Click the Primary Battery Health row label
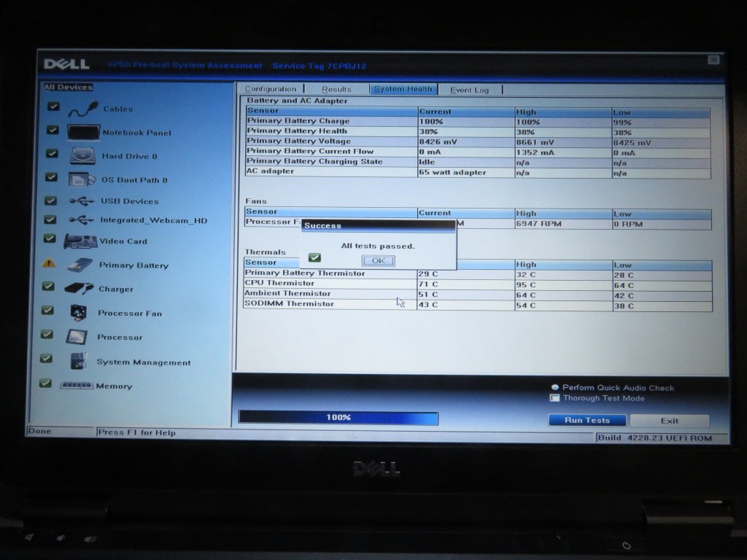This screenshot has width=747, height=560. pos(297,131)
